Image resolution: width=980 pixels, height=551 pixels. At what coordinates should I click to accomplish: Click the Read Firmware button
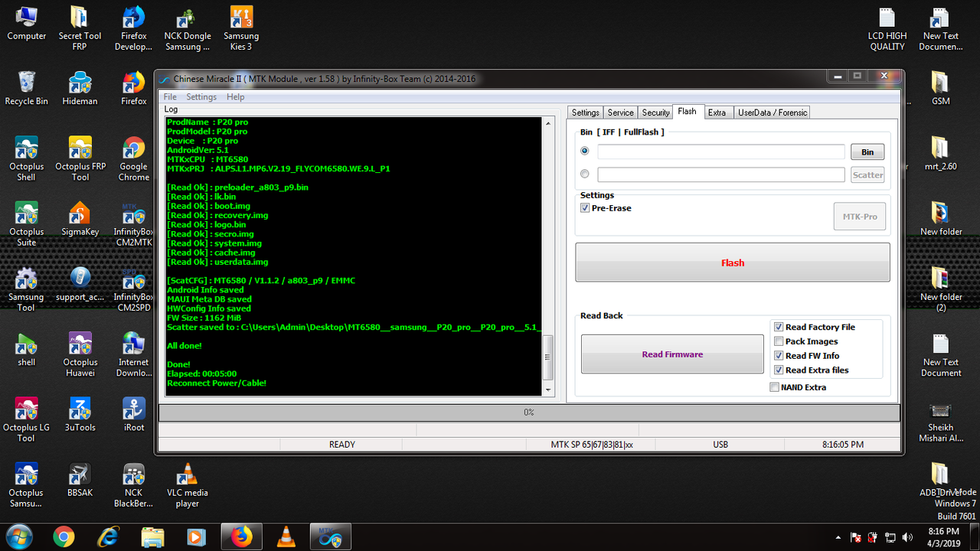[x=672, y=354]
